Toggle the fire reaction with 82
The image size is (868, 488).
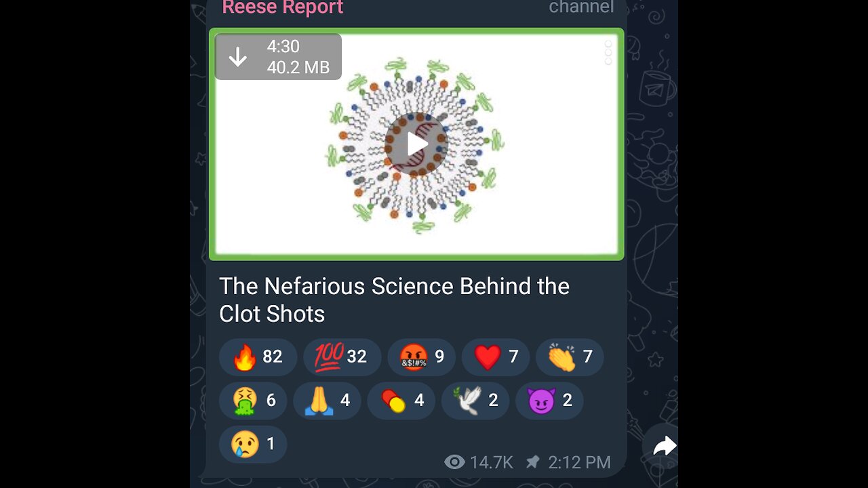pos(258,357)
